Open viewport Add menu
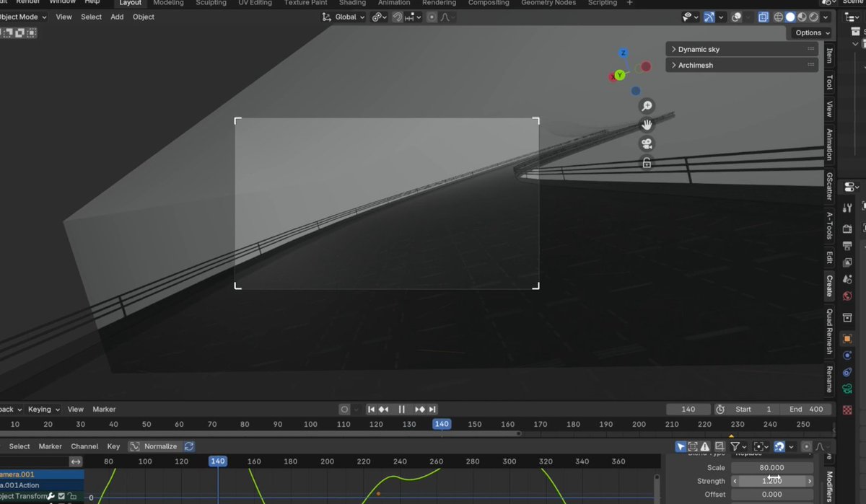The image size is (866, 504). (x=117, y=17)
